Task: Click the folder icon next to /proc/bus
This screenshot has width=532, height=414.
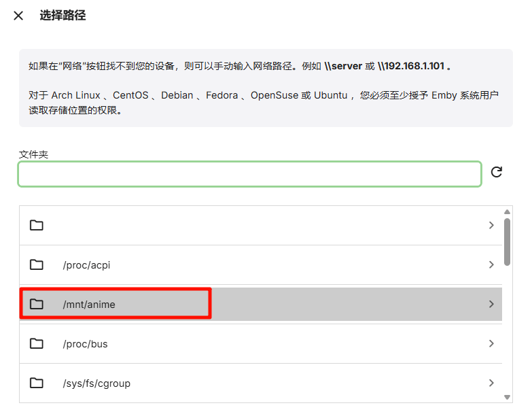Action: click(37, 343)
